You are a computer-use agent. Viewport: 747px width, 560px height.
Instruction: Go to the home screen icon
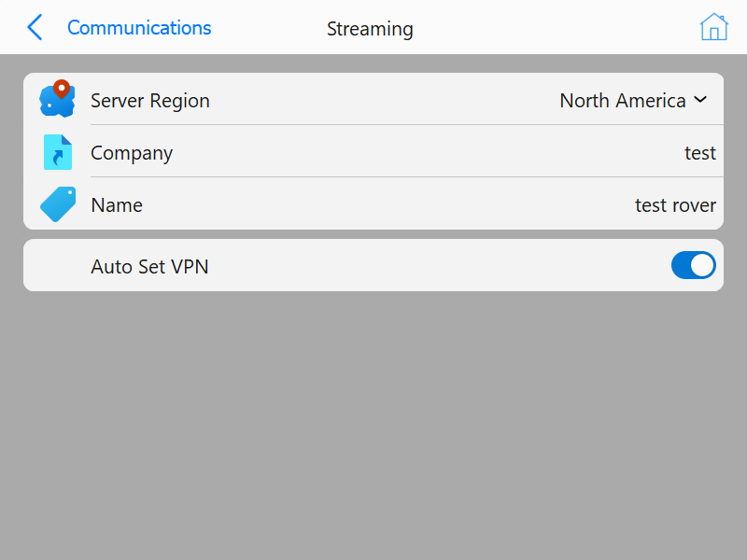point(713,27)
